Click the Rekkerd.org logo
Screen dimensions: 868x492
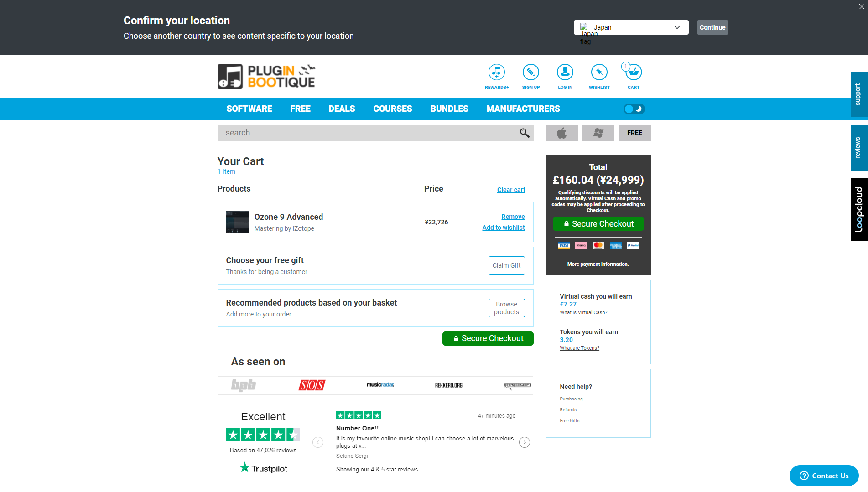(x=449, y=385)
